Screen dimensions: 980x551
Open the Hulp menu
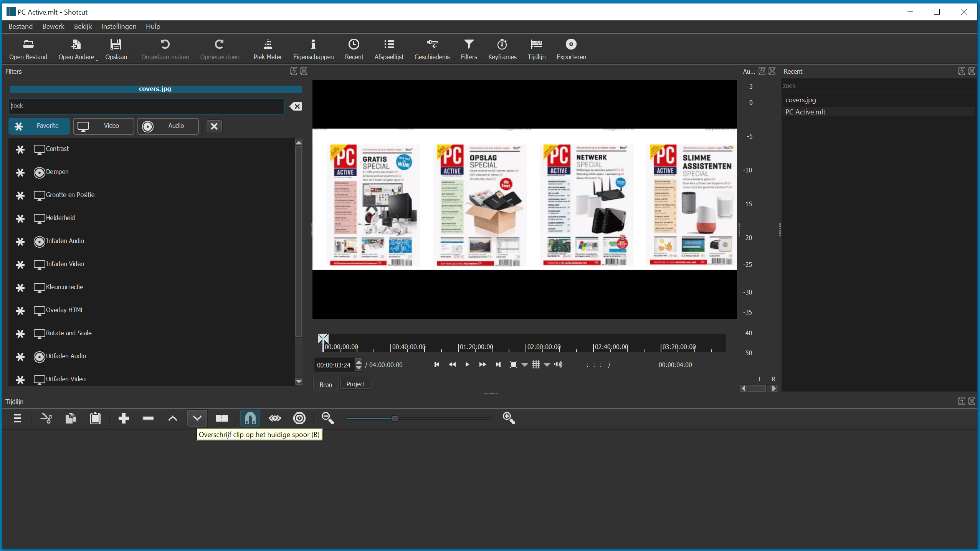point(153,26)
